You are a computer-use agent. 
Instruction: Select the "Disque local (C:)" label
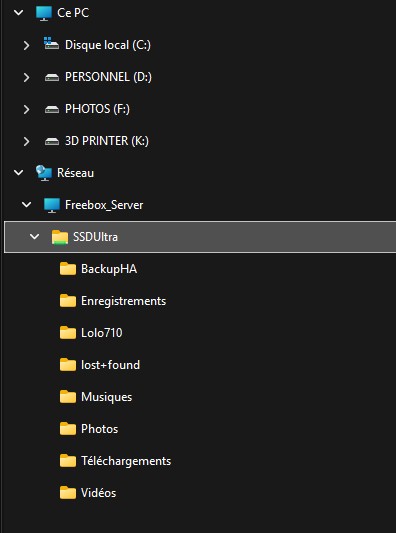[x=108, y=45]
